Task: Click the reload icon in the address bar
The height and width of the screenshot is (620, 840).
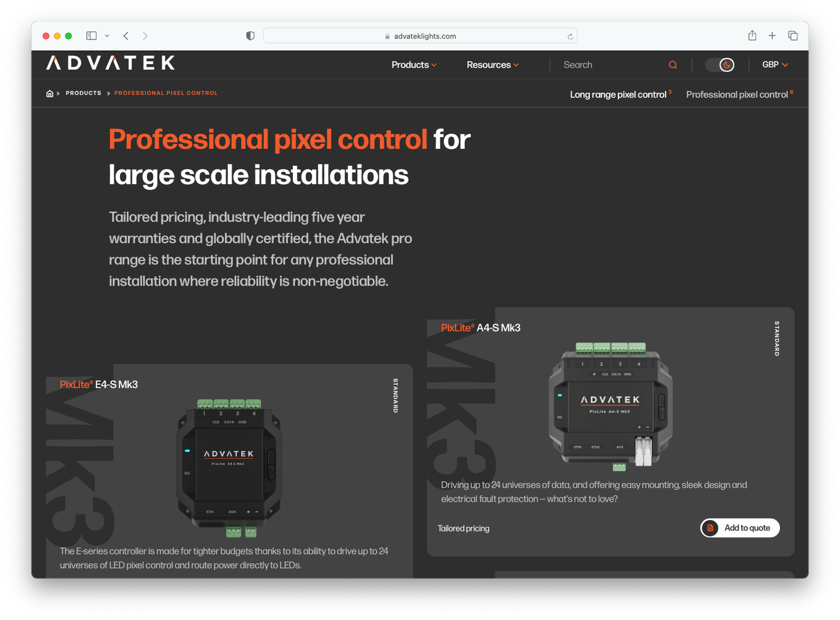Action: coord(570,36)
